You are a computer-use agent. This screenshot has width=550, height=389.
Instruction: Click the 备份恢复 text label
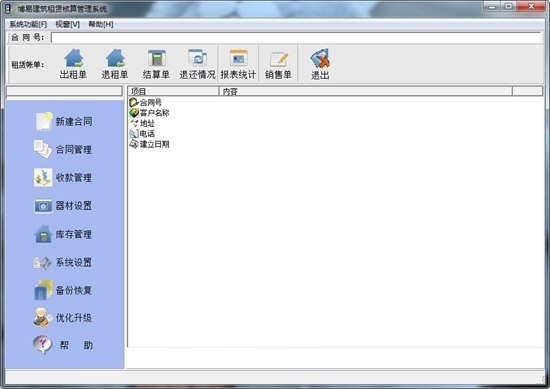coord(74,290)
